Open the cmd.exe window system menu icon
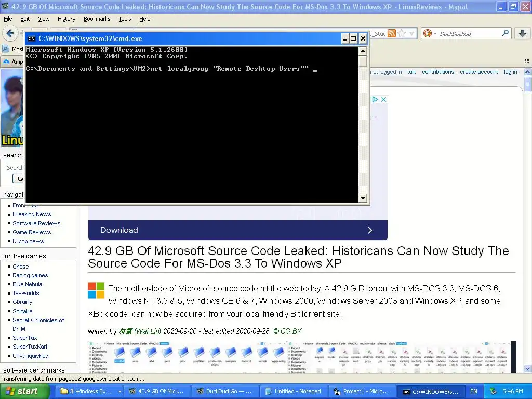532x399 pixels. (x=31, y=38)
